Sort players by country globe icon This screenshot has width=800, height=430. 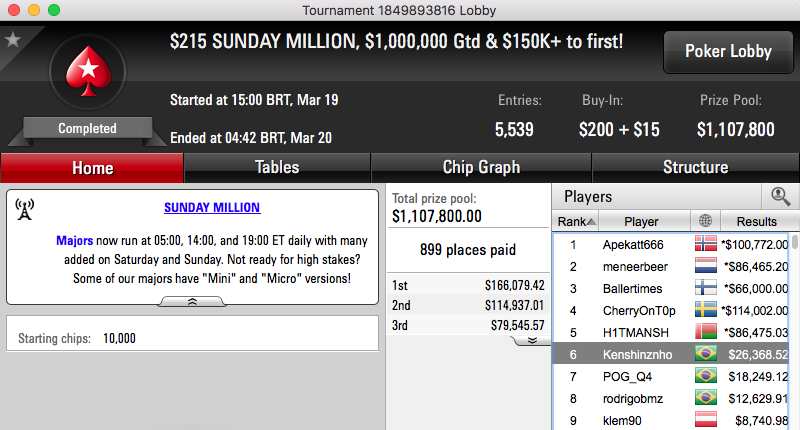(705, 221)
